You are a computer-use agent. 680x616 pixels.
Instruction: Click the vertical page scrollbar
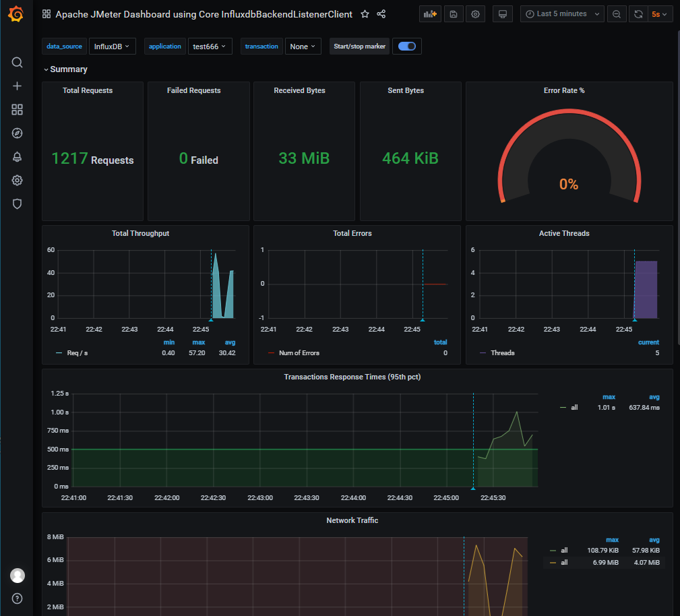tap(678, 187)
